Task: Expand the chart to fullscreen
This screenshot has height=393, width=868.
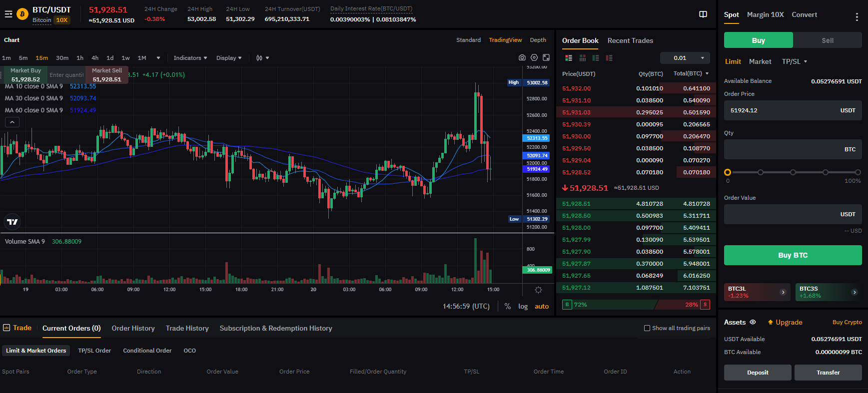Action: click(546, 58)
